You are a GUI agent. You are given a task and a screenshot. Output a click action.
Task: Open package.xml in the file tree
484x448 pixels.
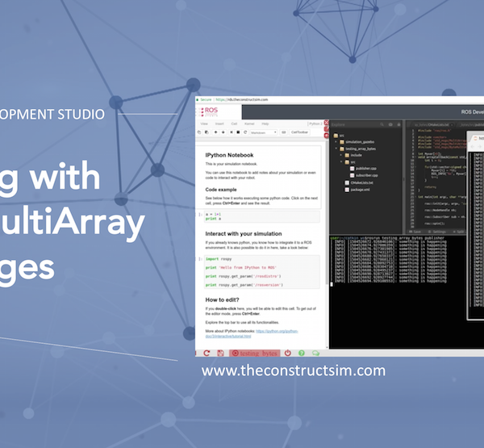[357, 190]
